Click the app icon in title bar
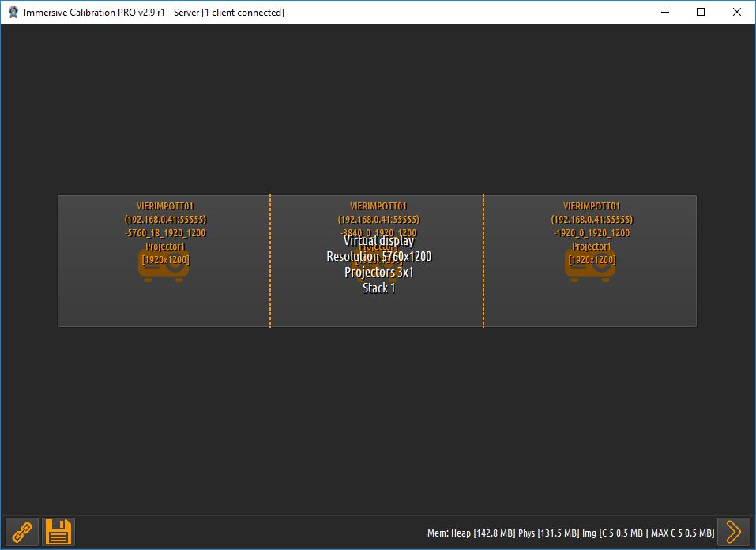This screenshot has width=756, height=550. (13, 12)
